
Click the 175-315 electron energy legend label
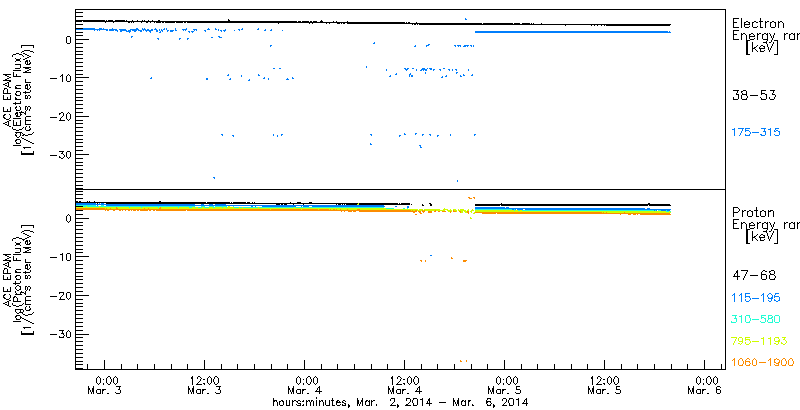tap(756, 133)
